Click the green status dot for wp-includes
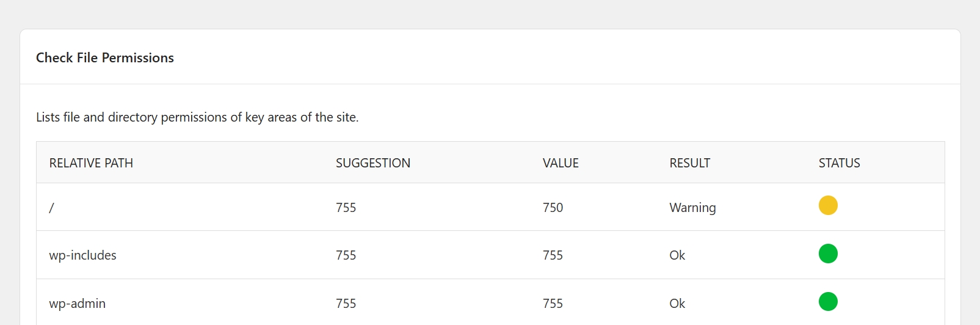 828,254
